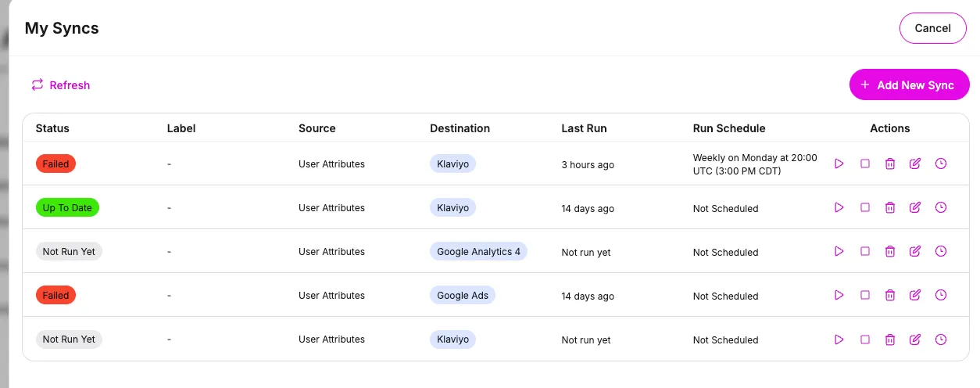This screenshot has height=388, width=980.
Task: Select the Up To Date status badge
Action: (68, 207)
